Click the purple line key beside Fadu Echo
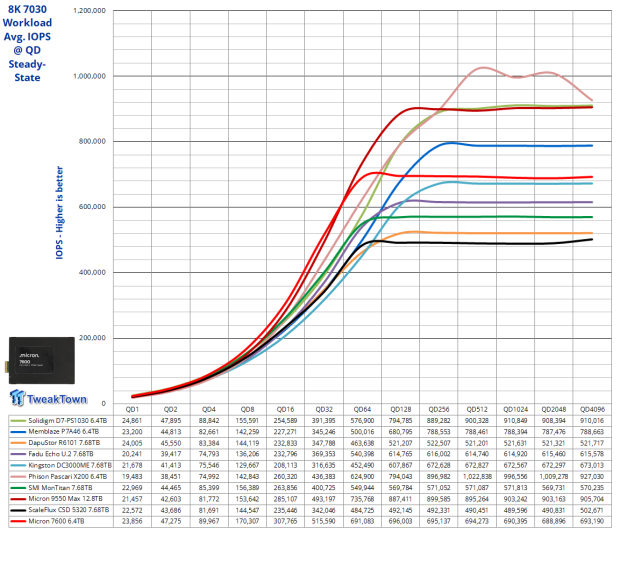Image resolution: width=620 pixels, height=568 pixels. 18,454
